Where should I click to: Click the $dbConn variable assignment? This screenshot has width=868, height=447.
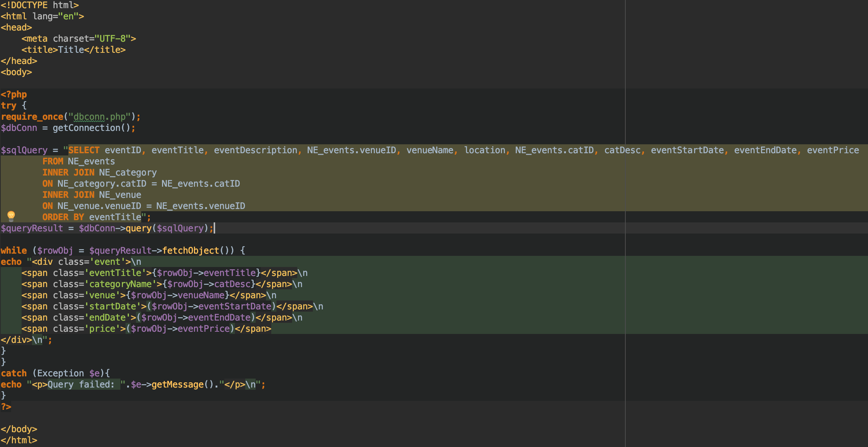coord(19,128)
